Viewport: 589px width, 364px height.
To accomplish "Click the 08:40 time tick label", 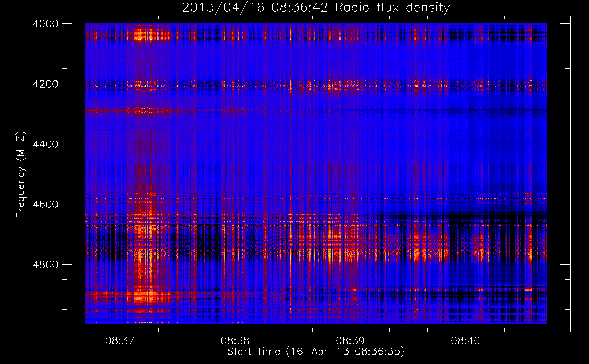I will (x=466, y=341).
